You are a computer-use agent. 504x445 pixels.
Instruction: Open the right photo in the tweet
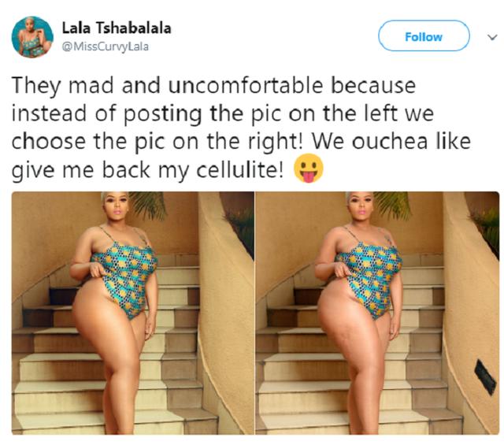click(377, 313)
